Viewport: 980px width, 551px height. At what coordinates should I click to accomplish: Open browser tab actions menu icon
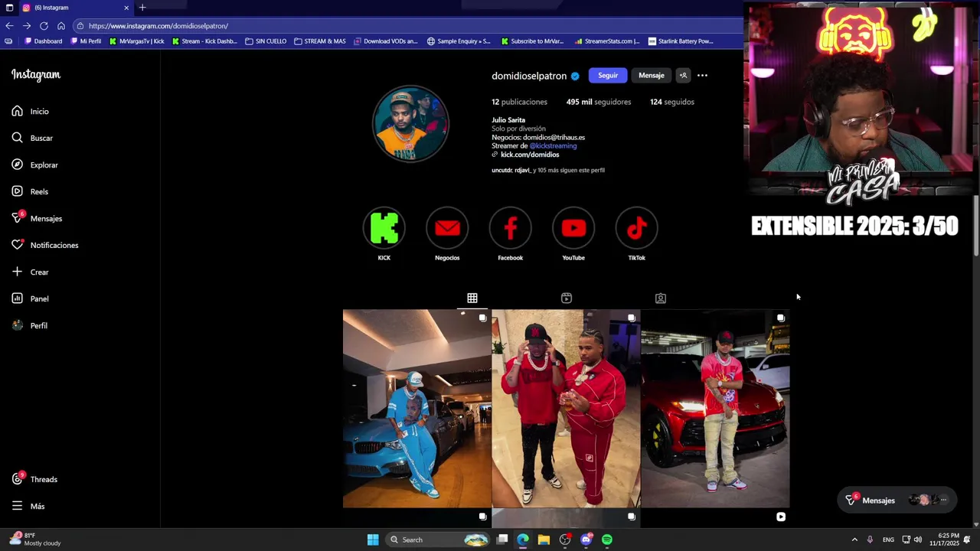[9, 8]
